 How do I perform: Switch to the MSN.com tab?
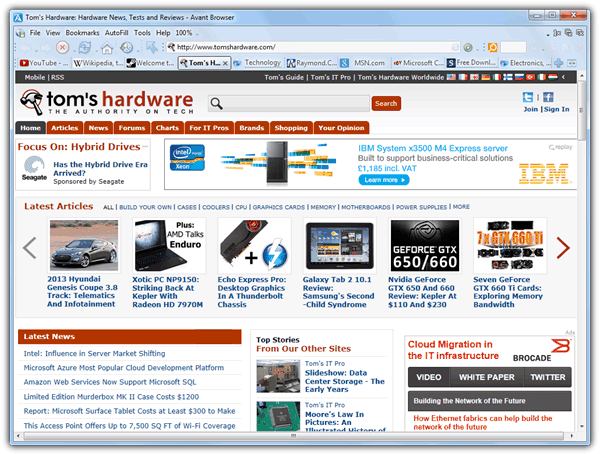[363, 63]
